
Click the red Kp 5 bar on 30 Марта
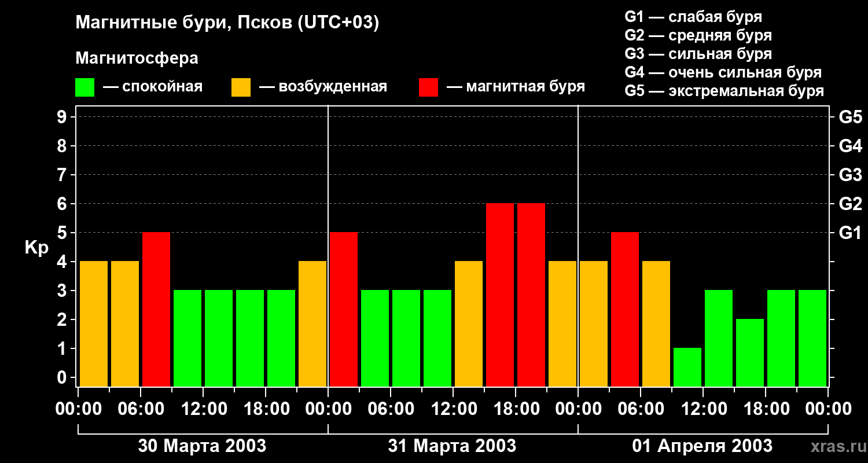pos(156,310)
